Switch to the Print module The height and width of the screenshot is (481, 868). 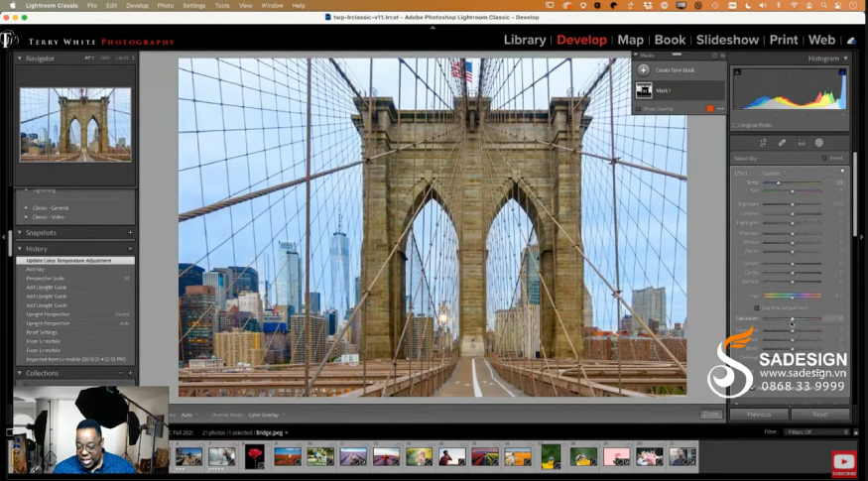(x=784, y=40)
